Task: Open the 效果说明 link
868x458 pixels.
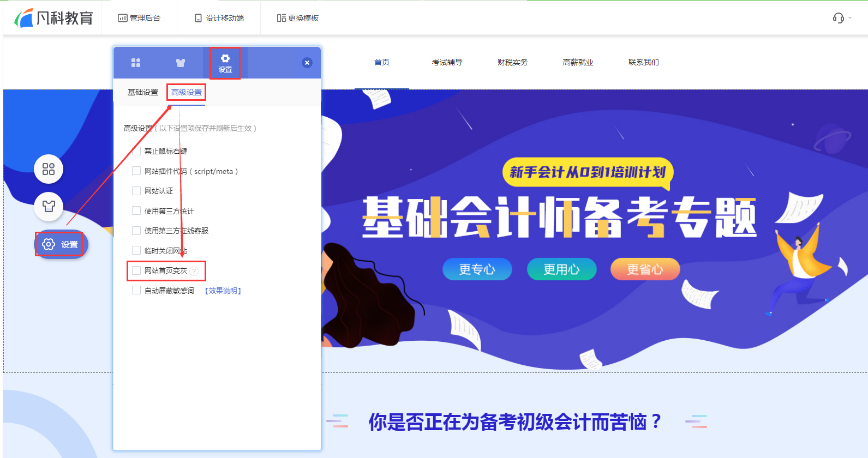Action: point(223,291)
